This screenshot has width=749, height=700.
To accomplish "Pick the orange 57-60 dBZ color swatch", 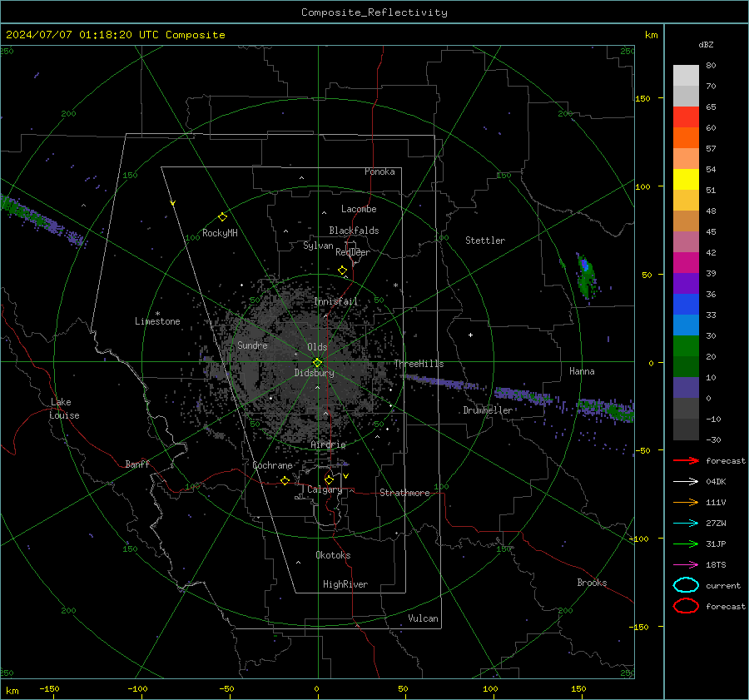I will point(686,138).
